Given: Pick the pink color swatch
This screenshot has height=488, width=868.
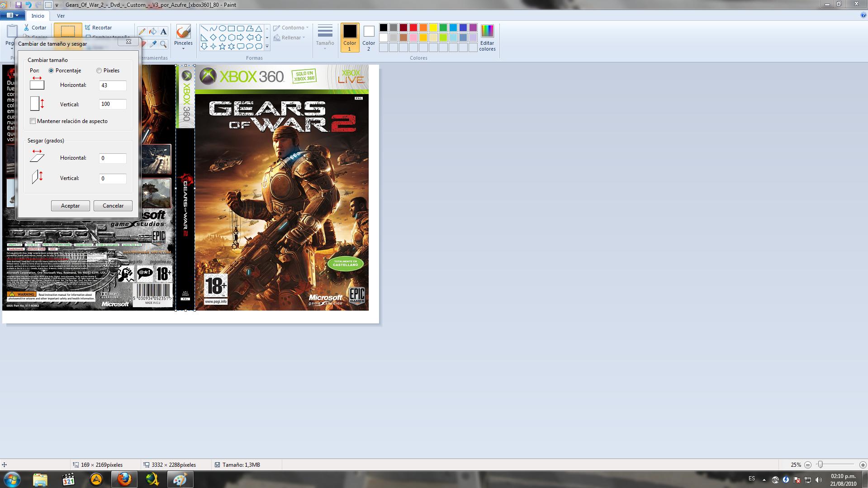Looking at the screenshot, I should tap(413, 38).
